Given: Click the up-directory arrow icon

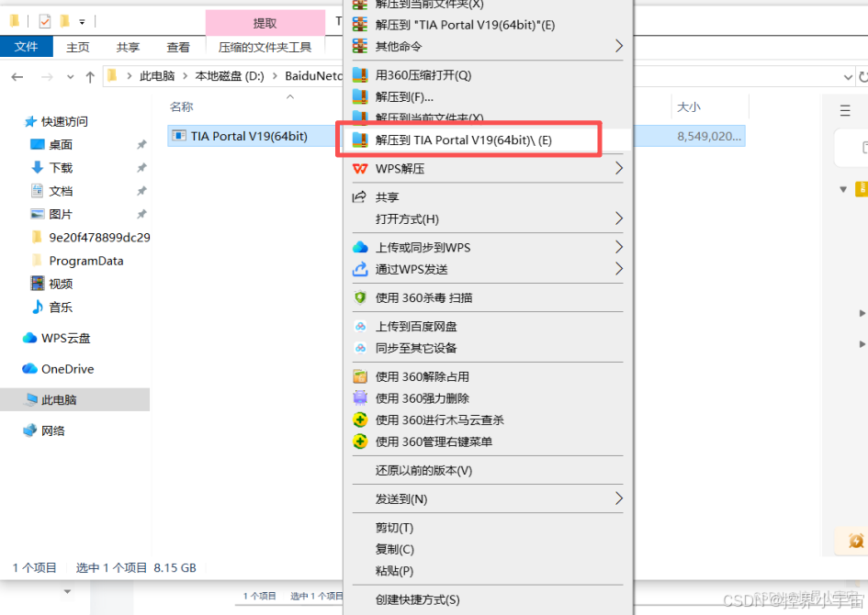Looking at the screenshot, I should click(90, 77).
